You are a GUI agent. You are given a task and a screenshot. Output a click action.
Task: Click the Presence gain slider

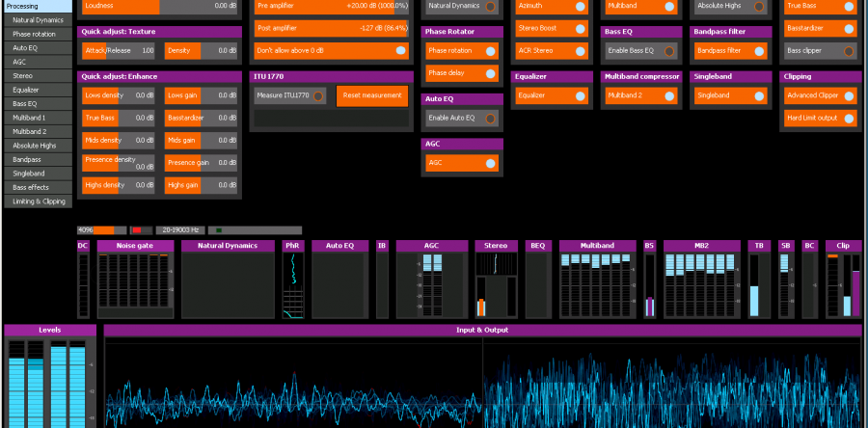pyautogui.click(x=201, y=163)
